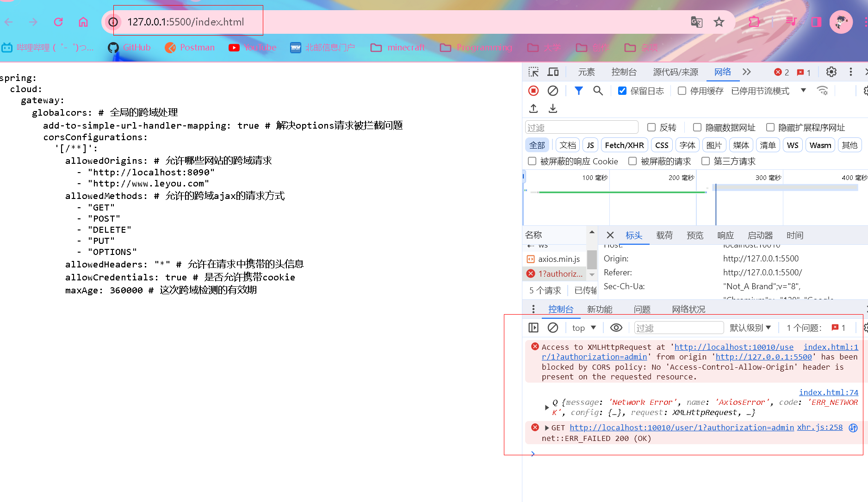
Task: Stop recording the network log
Action: pyautogui.click(x=533, y=91)
